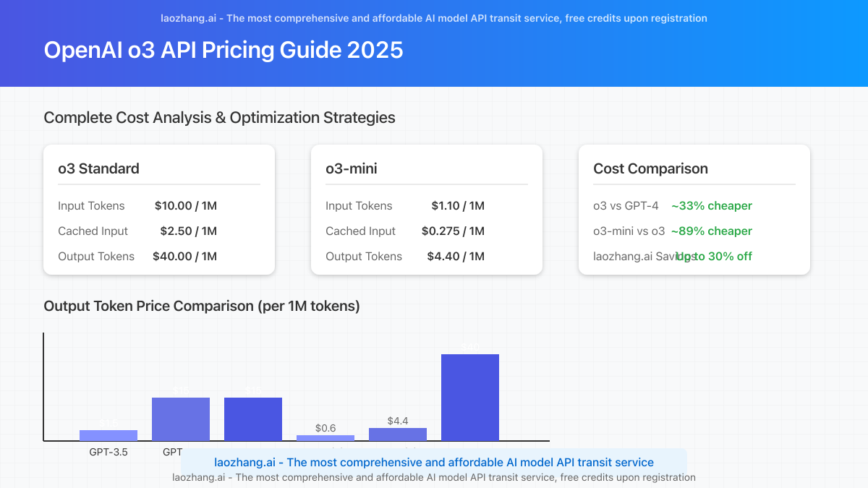Click the "$4.4" value label above its bar
The image size is (868, 488).
point(398,421)
